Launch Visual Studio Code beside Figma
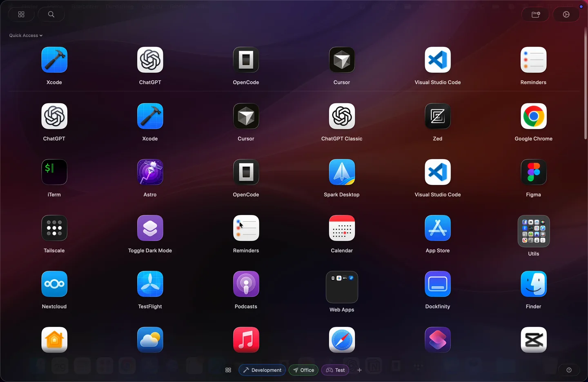 438,172
